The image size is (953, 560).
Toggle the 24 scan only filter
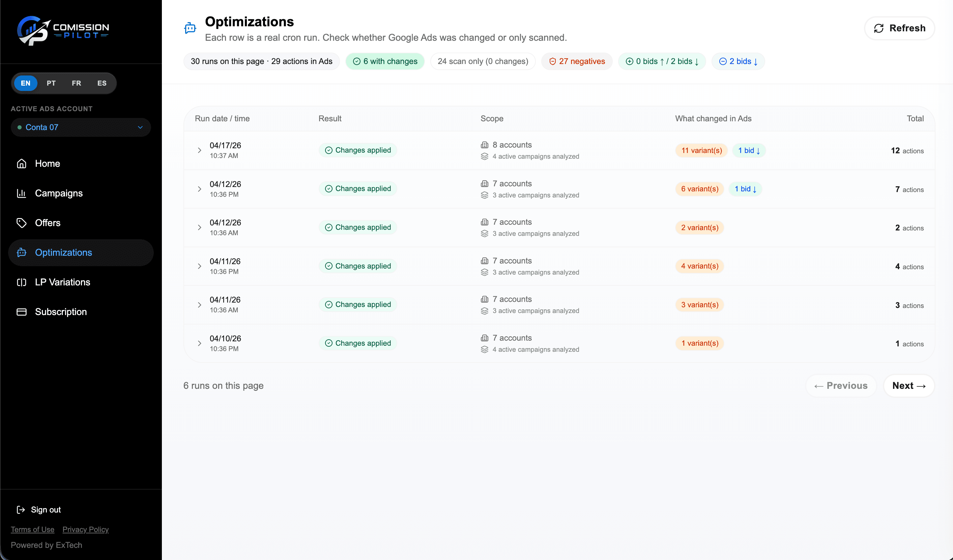click(x=483, y=61)
